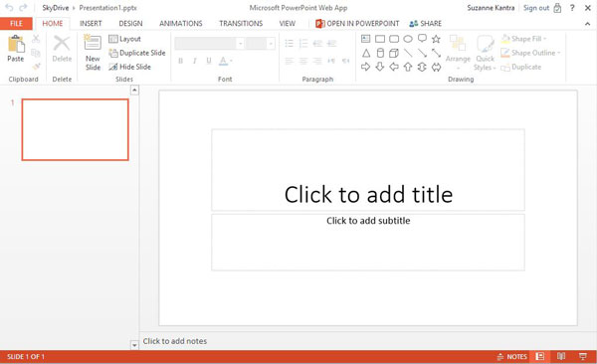Viewport: 597px width, 364px height.
Task: Toggle bulleted list
Action: pyautogui.click(x=290, y=43)
